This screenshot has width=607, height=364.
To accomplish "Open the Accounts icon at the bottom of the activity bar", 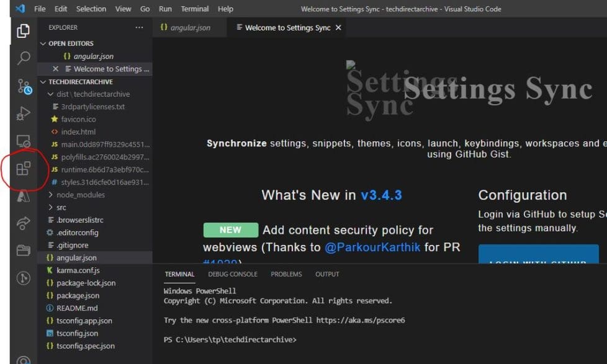I will pyautogui.click(x=23, y=360).
